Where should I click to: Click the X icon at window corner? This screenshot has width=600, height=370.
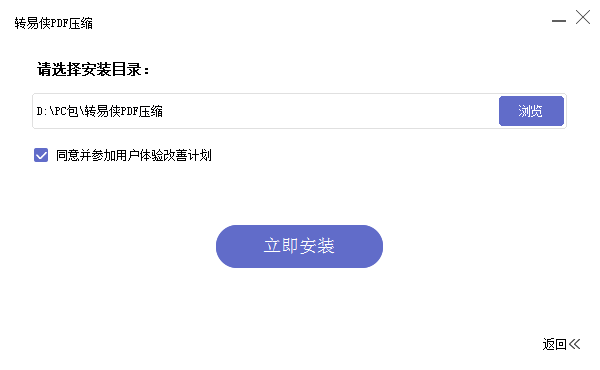(x=583, y=17)
